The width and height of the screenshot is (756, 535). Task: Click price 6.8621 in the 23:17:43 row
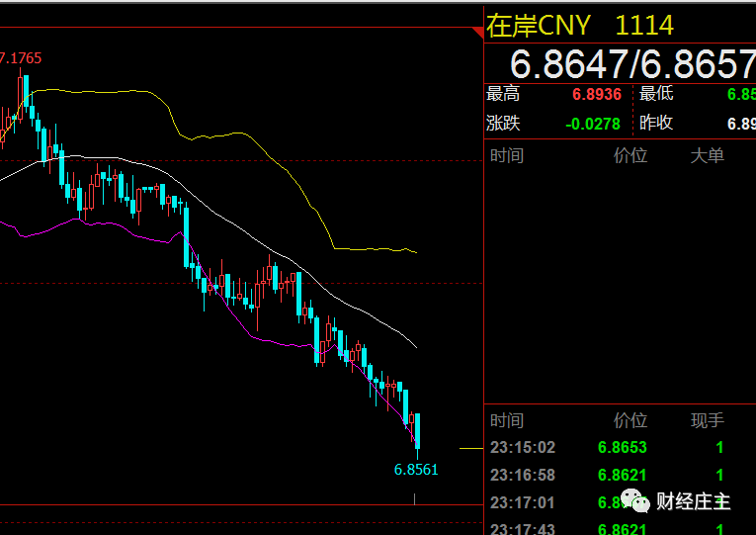point(622,529)
